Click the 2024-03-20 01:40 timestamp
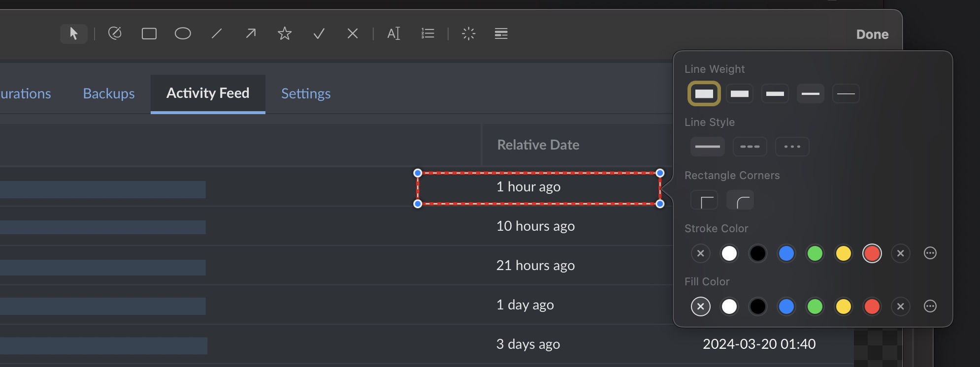This screenshot has width=980, height=367. 759,344
